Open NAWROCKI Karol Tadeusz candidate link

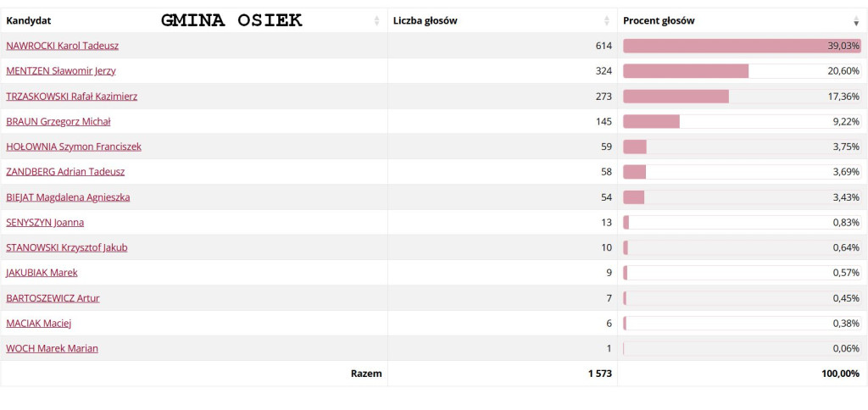click(62, 46)
